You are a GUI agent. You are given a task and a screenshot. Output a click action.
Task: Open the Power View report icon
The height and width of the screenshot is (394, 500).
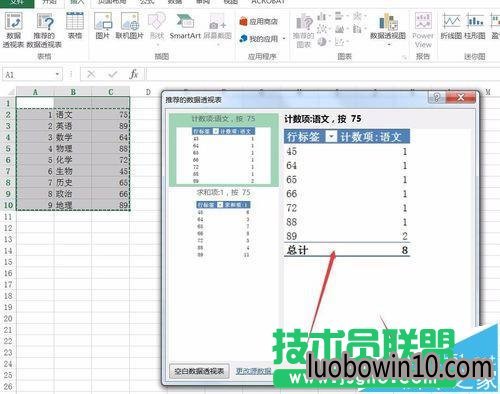coord(423,30)
